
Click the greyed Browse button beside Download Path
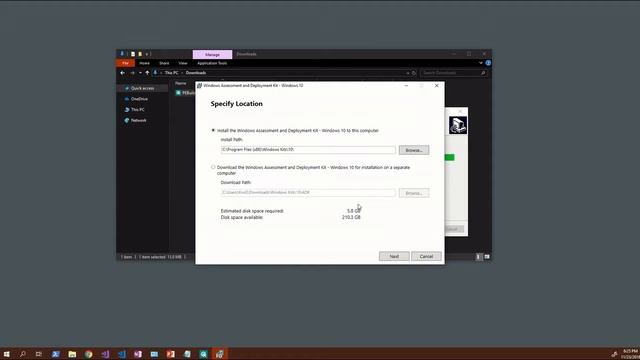coord(414,193)
